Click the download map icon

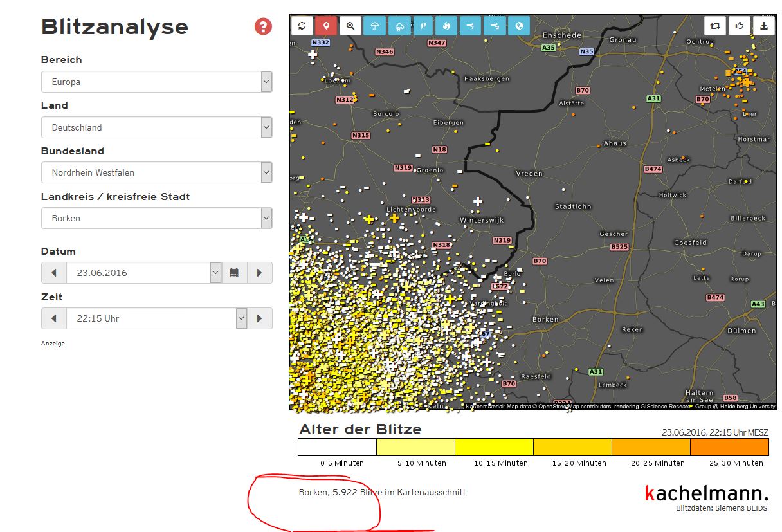point(763,26)
